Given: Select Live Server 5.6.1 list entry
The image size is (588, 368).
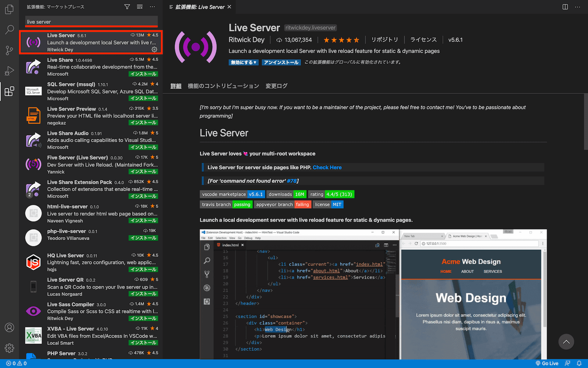Looking at the screenshot, I should (x=91, y=42).
